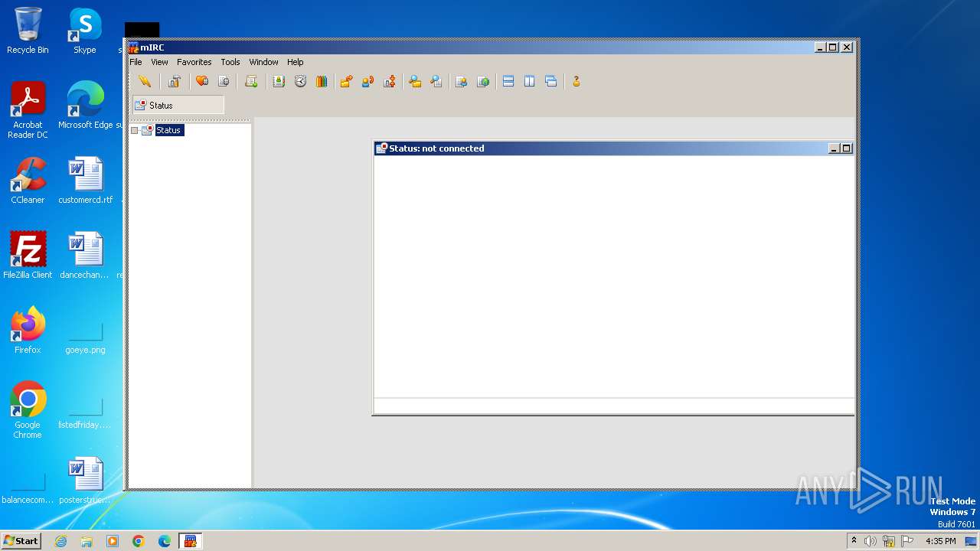Screen dimensions: 980x551
Task: Open the URLs List globe icon
Action: pyautogui.click(x=483, y=81)
